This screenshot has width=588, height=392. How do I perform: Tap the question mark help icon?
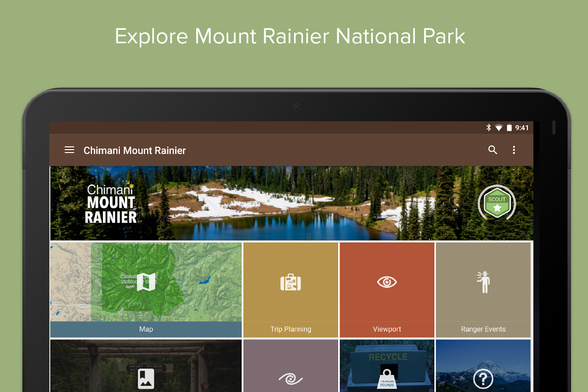[483, 380]
